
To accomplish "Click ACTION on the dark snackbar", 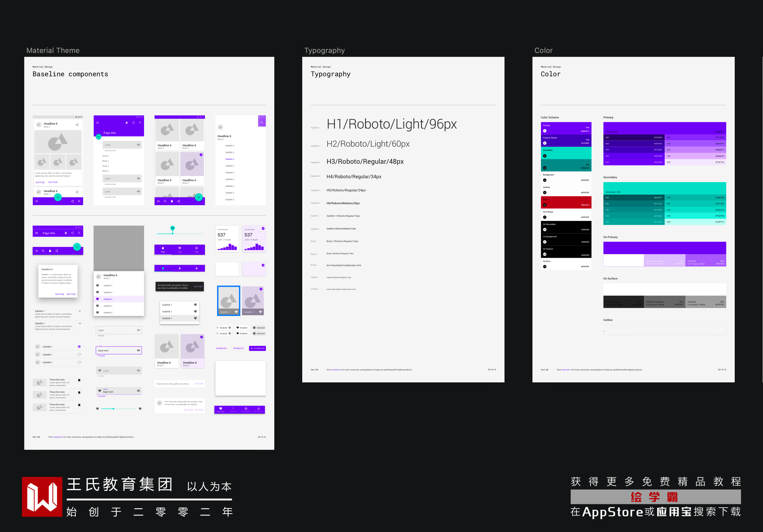I will click(198, 286).
